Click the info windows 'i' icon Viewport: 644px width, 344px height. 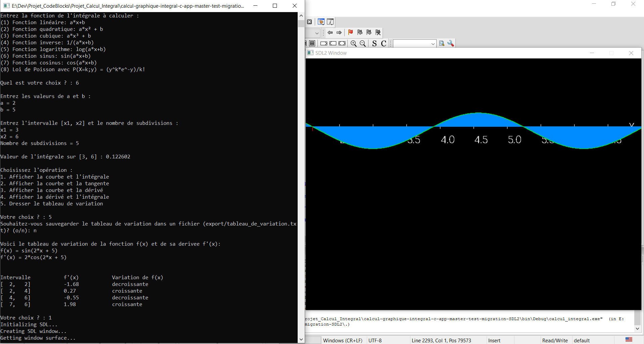pyautogui.click(x=330, y=22)
